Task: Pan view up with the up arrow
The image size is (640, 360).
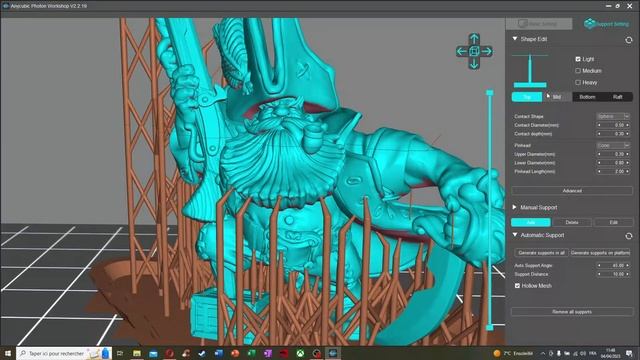Action: click(474, 38)
